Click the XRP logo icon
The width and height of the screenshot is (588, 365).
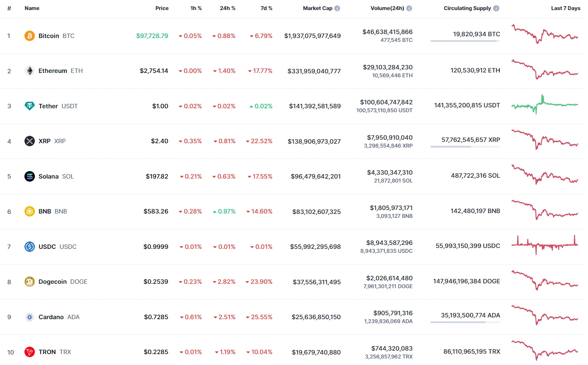[30, 141]
